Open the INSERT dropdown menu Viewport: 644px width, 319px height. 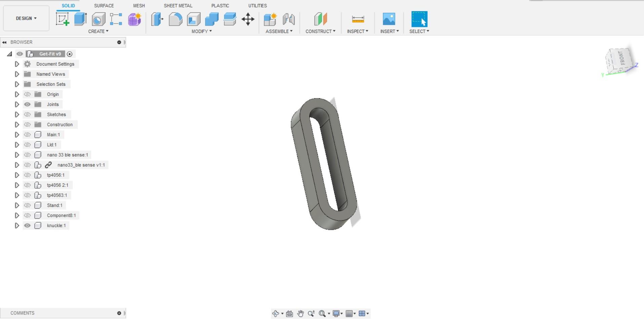click(x=389, y=31)
